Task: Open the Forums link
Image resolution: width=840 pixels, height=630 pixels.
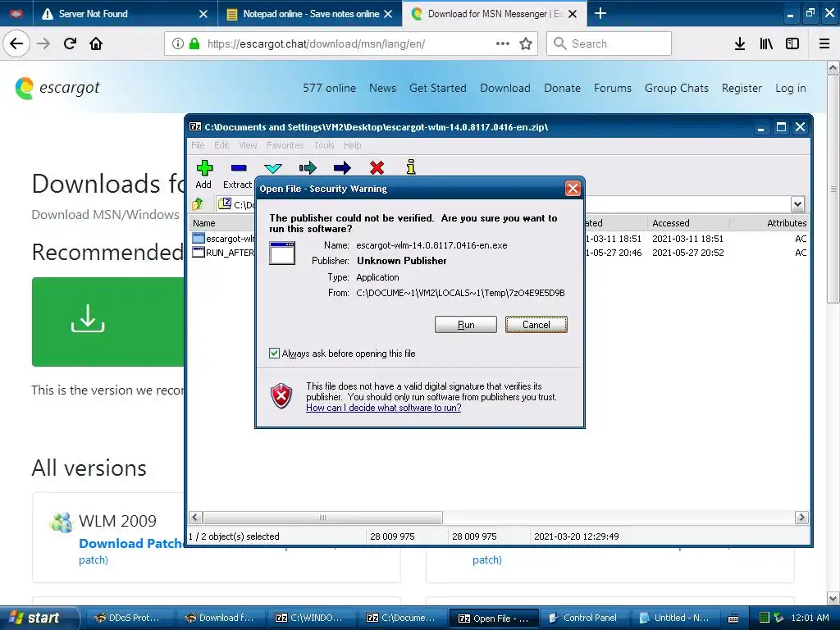Action: point(612,88)
